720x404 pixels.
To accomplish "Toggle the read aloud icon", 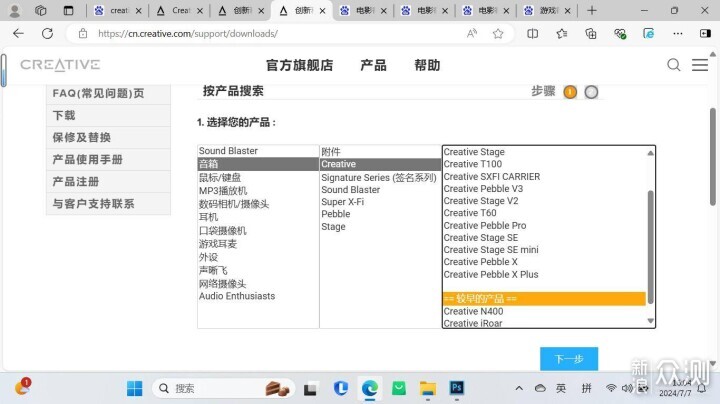I will [x=472, y=34].
